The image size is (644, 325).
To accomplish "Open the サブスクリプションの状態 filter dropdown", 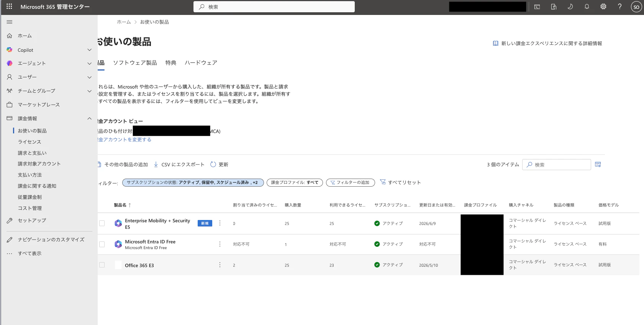I will click(193, 182).
